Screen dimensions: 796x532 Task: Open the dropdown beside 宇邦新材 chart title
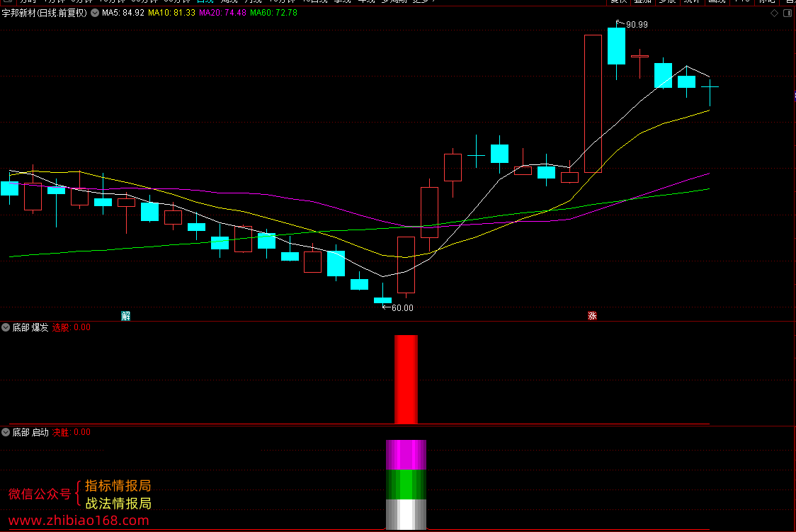95,13
